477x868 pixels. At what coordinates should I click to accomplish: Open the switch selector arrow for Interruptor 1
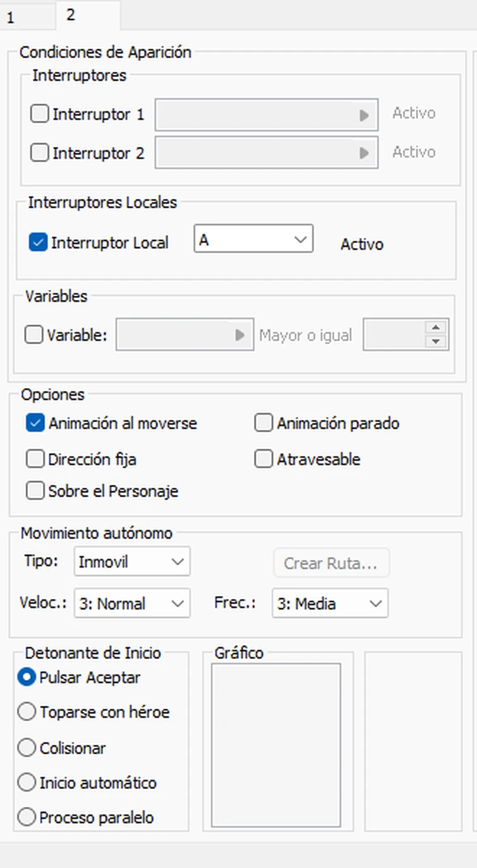pos(365,114)
